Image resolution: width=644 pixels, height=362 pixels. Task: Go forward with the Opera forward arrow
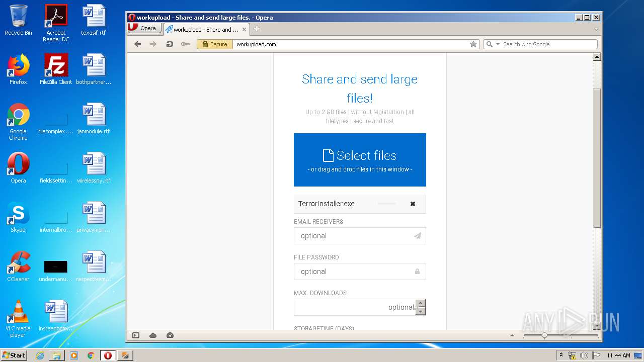pos(153,44)
